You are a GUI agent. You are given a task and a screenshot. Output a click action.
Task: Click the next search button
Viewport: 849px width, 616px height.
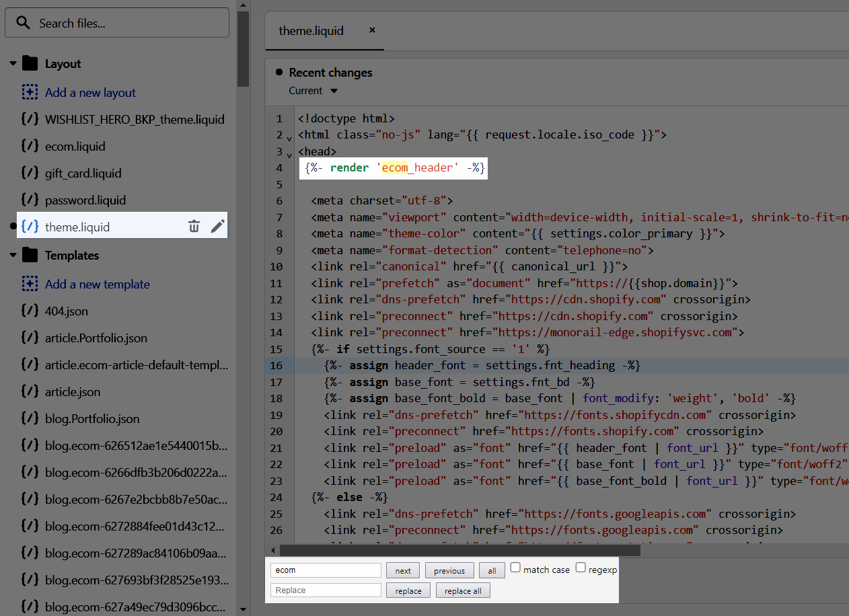(402, 570)
